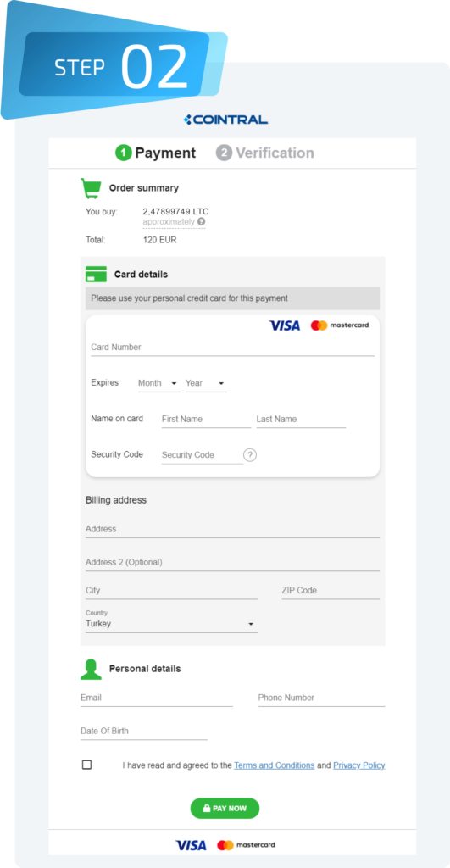Click the green shopping cart icon
Image resolution: width=450 pixels, height=868 pixels.
[91, 188]
